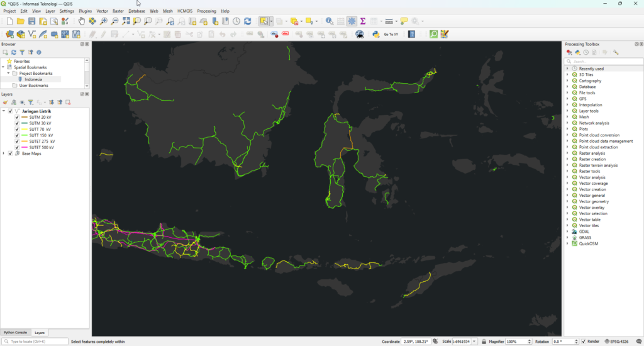Filter the layers legend funnel icon

click(30, 102)
